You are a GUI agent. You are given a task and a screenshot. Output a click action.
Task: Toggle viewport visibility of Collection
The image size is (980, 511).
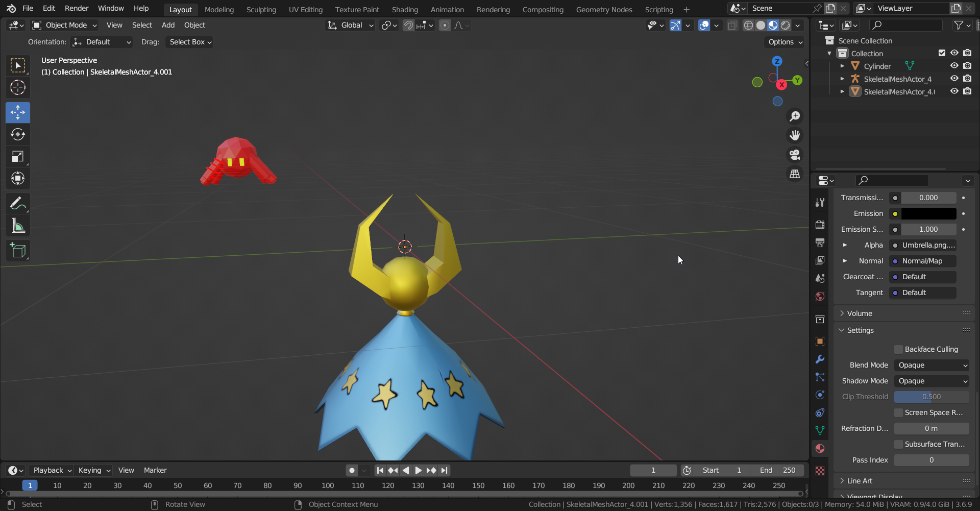pyautogui.click(x=954, y=53)
